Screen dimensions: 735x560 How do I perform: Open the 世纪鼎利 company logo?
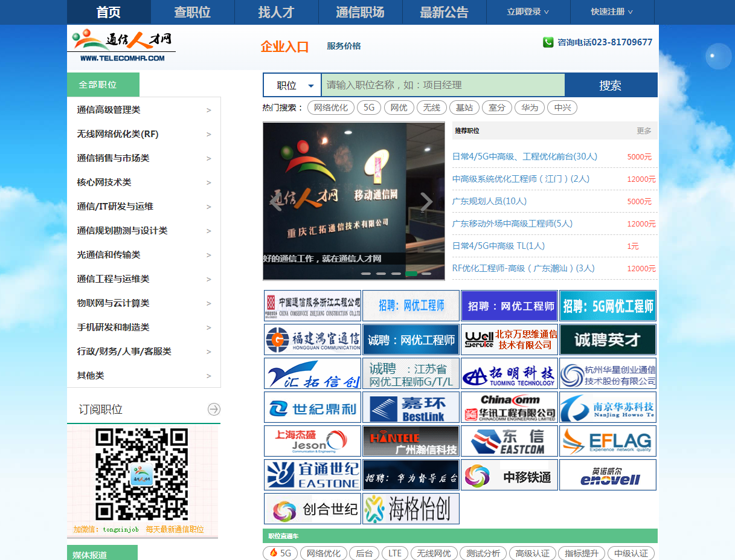click(x=312, y=407)
